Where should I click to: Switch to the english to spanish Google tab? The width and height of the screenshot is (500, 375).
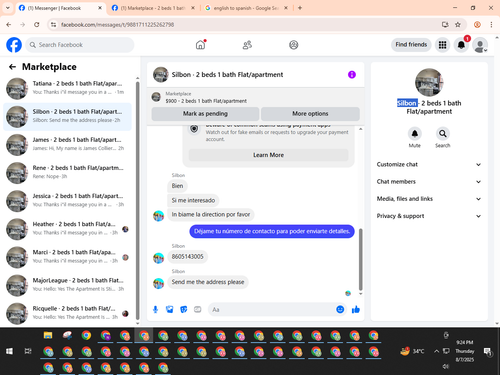(x=246, y=8)
